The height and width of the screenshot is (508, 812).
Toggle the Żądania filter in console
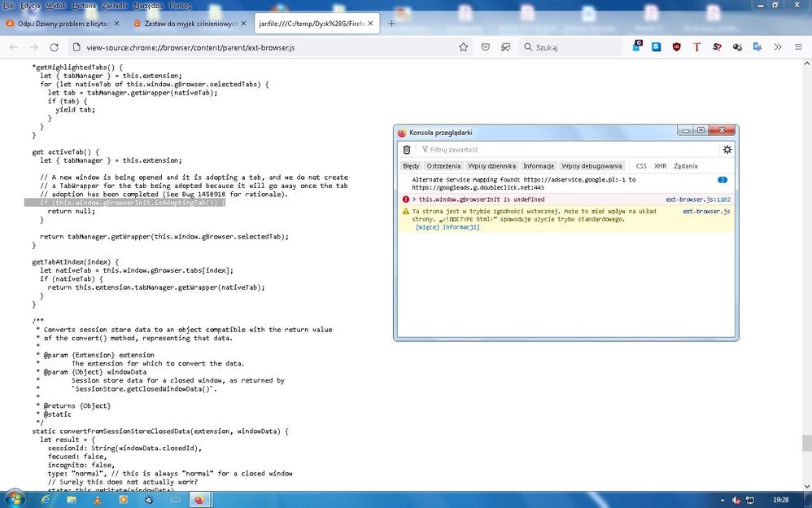pos(686,166)
